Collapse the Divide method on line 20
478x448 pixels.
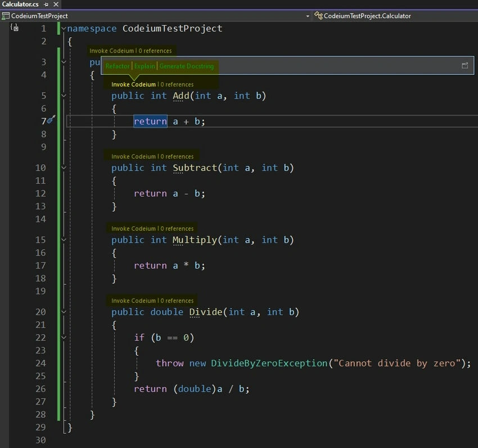click(x=64, y=312)
